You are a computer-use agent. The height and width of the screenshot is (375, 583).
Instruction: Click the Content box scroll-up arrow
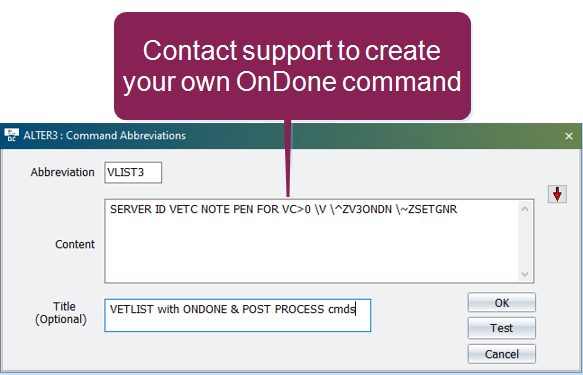point(525,209)
